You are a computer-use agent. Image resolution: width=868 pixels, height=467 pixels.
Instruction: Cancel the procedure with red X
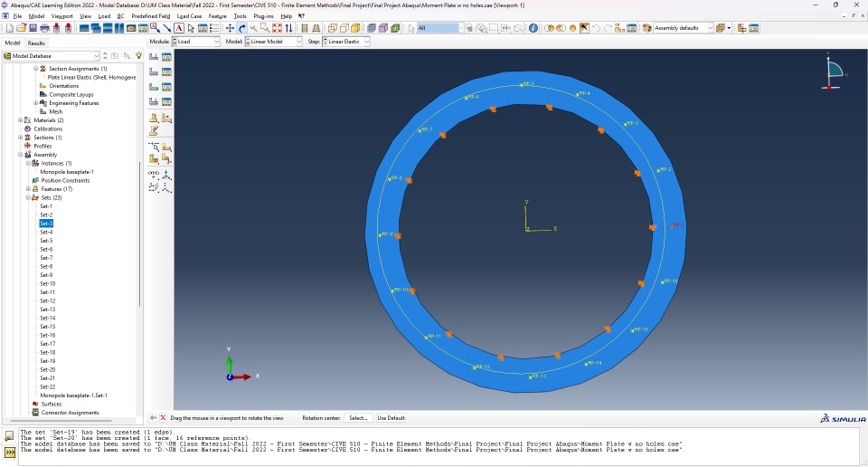(163, 418)
